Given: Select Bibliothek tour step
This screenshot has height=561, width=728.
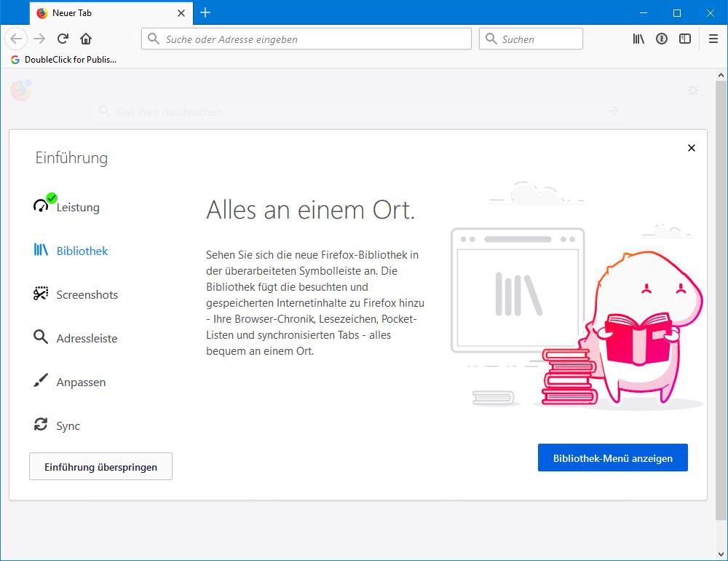Looking at the screenshot, I should [x=71, y=251].
